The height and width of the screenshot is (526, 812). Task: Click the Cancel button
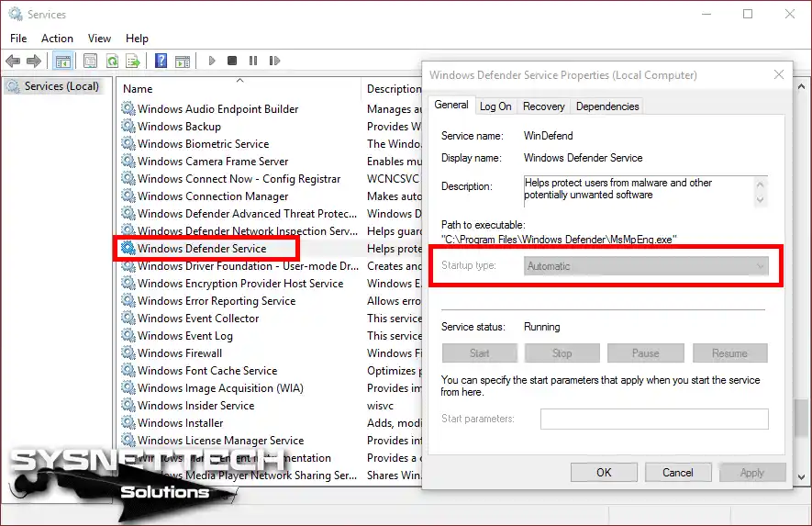coord(678,472)
